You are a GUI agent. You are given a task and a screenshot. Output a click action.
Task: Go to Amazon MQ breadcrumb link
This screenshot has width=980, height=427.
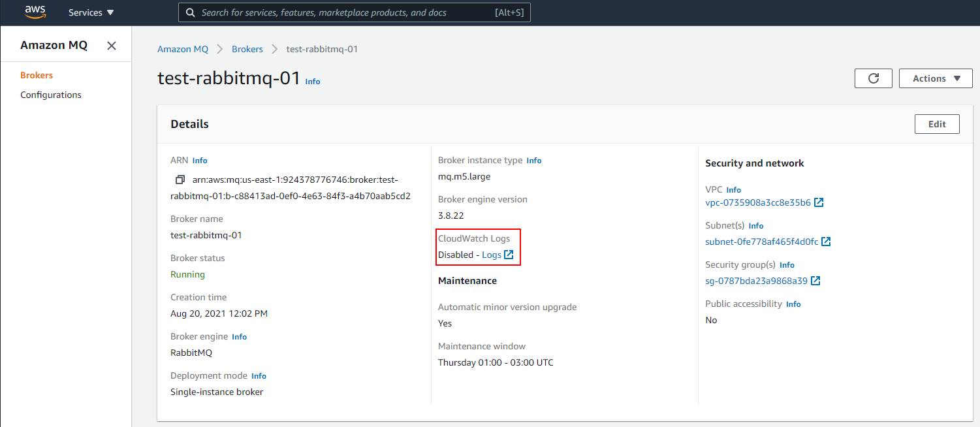(x=183, y=49)
